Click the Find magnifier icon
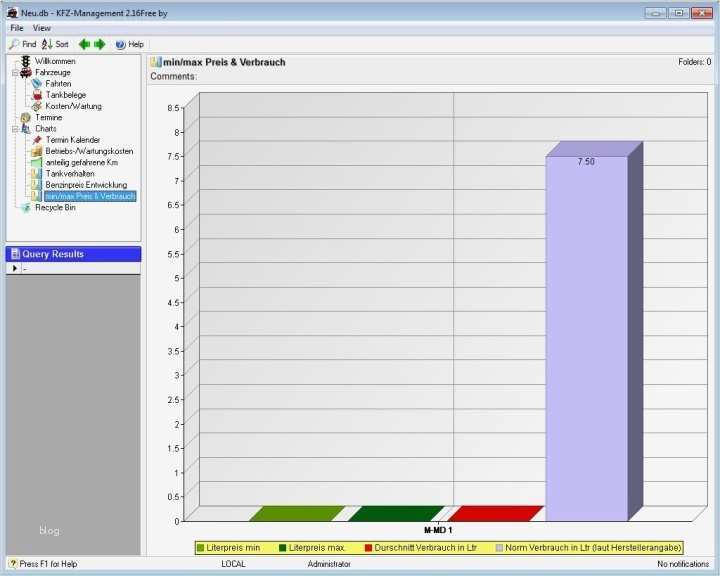This screenshot has width=720, height=576. (14, 44)
